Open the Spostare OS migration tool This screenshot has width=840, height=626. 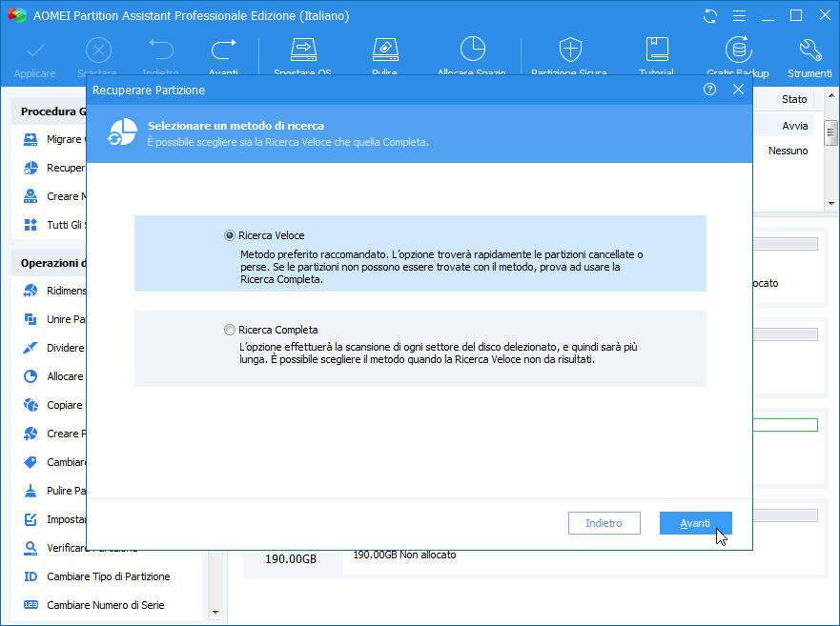tap(303, 50)
